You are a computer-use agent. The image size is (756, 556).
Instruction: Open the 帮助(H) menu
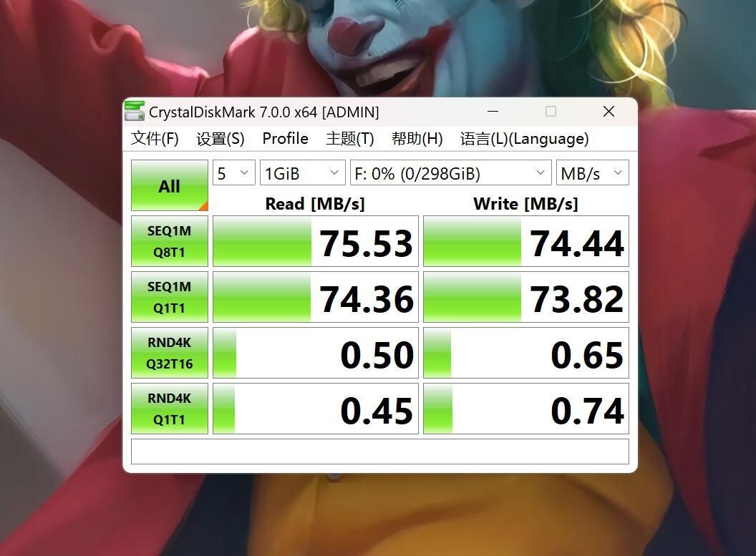417,139
